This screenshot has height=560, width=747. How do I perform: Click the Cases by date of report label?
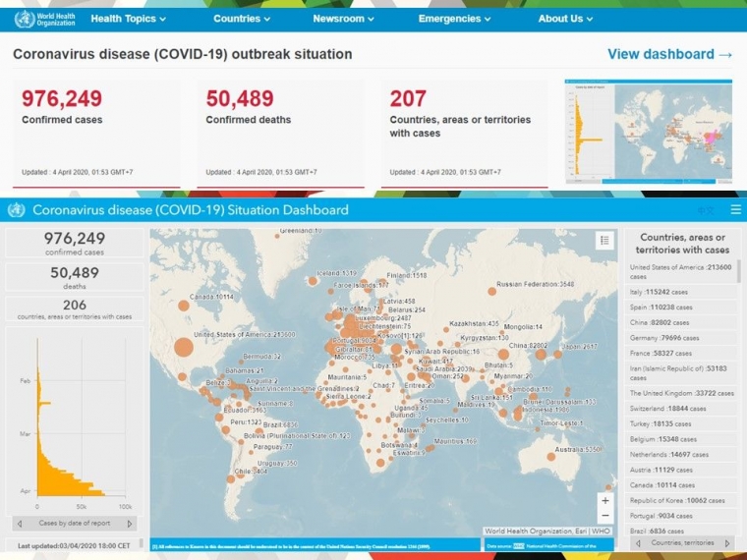point(75,523)
